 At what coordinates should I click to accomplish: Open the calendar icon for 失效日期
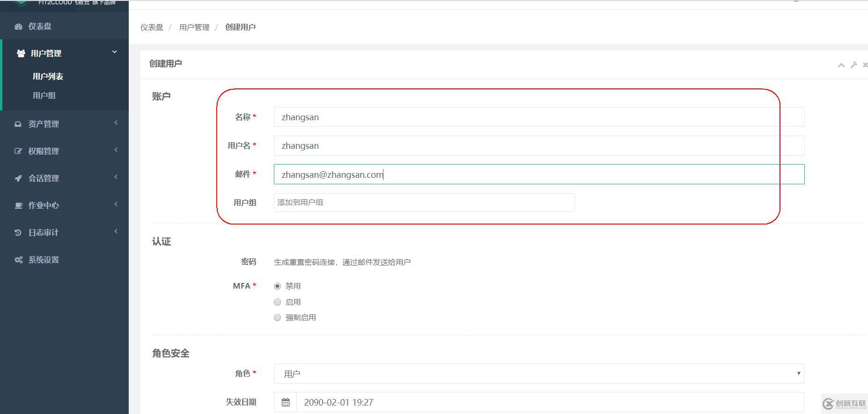pyautogui.click(x=286, y=402)
